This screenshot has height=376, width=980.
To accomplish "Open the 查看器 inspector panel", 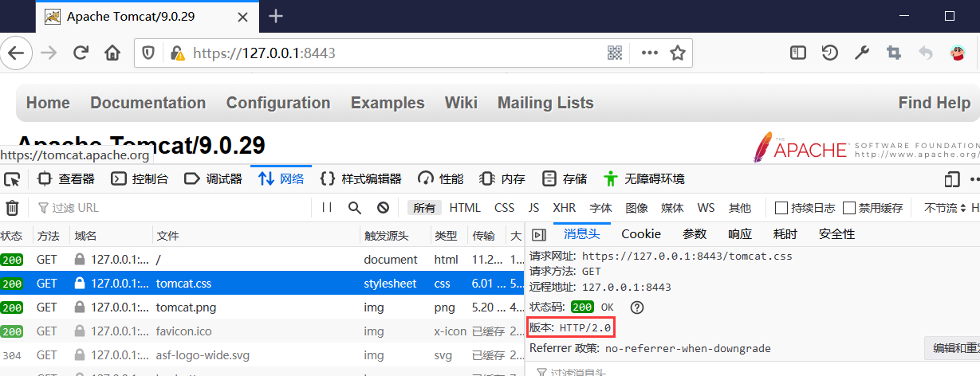I will click(x=65, y=178).
